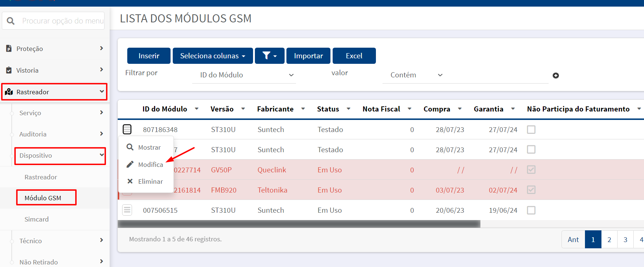This screenshot has width=644, height=267.
Task: Open the Fabricante column sort arrow
Action: click(303, 109)
